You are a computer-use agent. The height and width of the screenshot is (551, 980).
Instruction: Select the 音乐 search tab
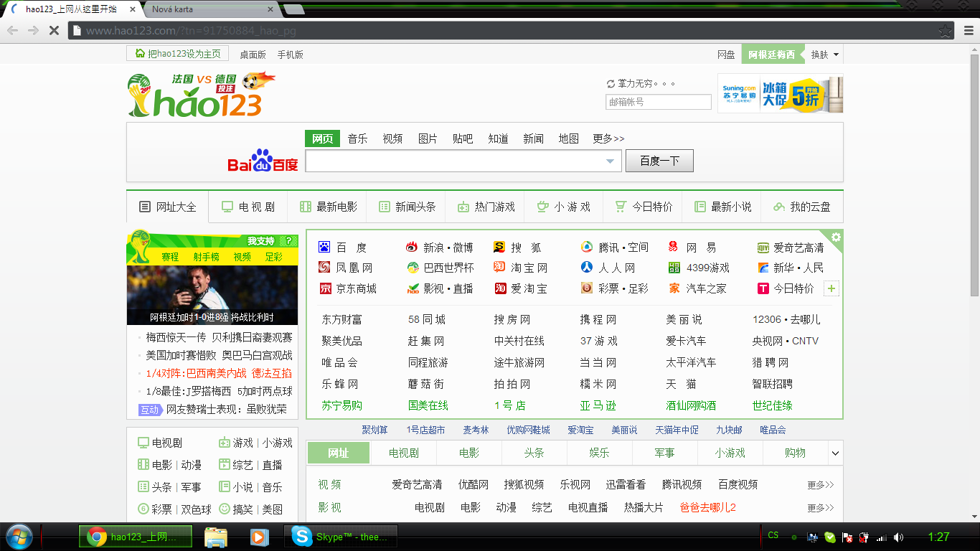click(357, 138)
